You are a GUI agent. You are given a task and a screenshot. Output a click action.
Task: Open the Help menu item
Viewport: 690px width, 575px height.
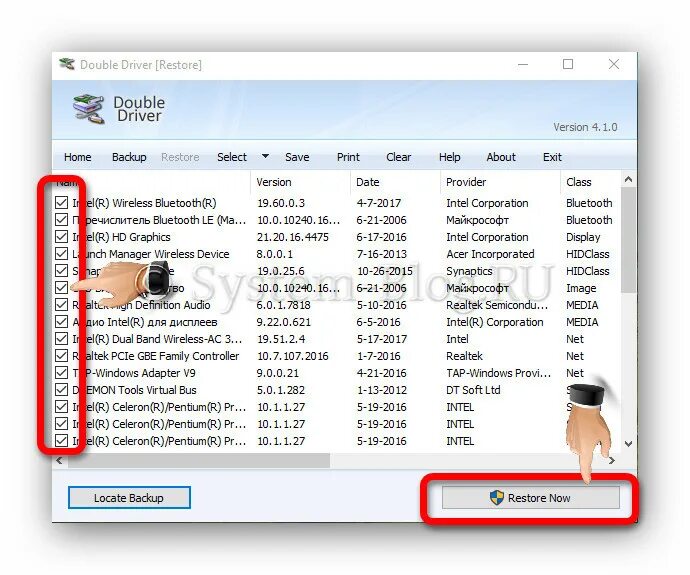coord(450,157)
